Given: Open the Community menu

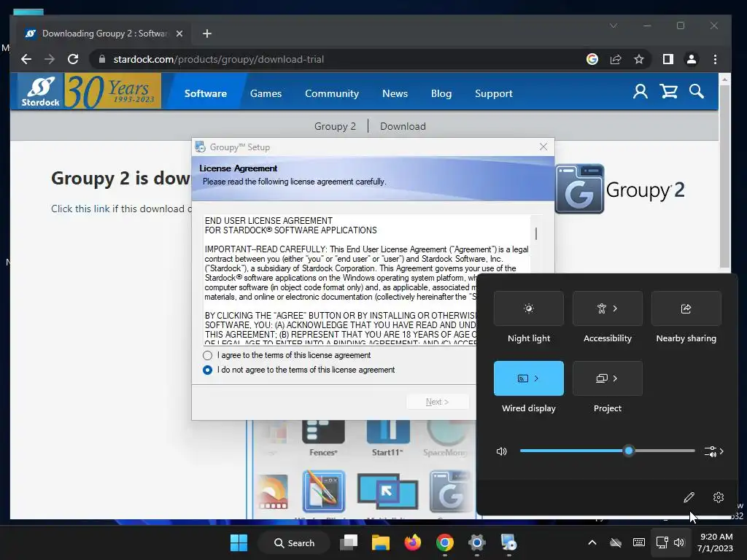Looking at the screenshot, I should (332, 93).
